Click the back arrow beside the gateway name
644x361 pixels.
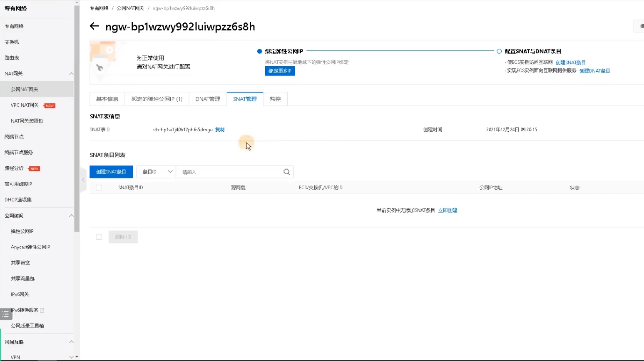pyautogui.click(x=94, y=26)
